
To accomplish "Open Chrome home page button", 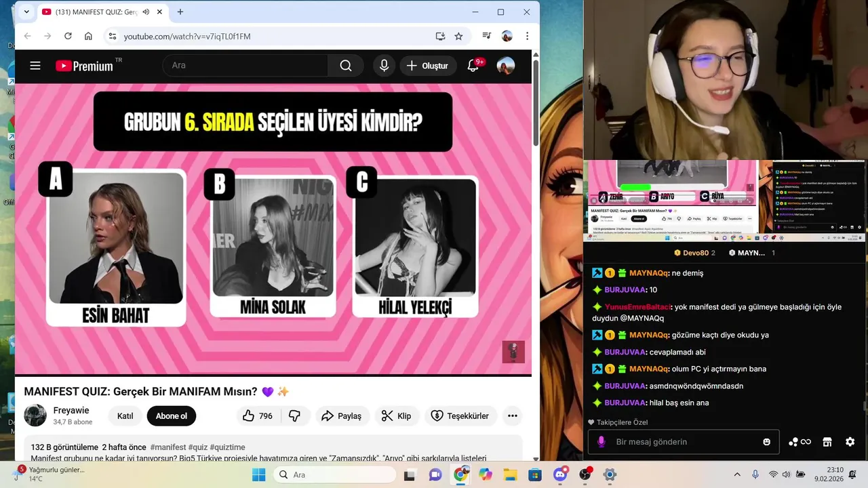I will (88, 36).
